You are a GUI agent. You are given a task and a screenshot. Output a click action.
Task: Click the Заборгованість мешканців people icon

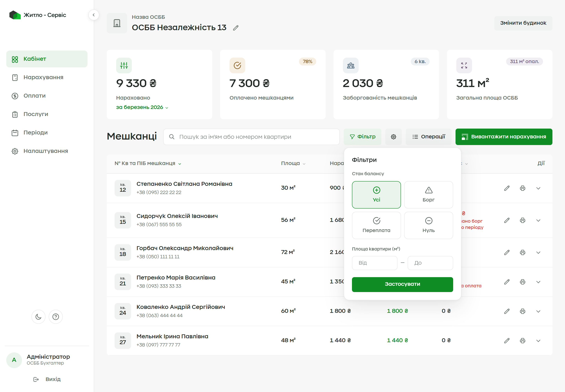(351, 65)
